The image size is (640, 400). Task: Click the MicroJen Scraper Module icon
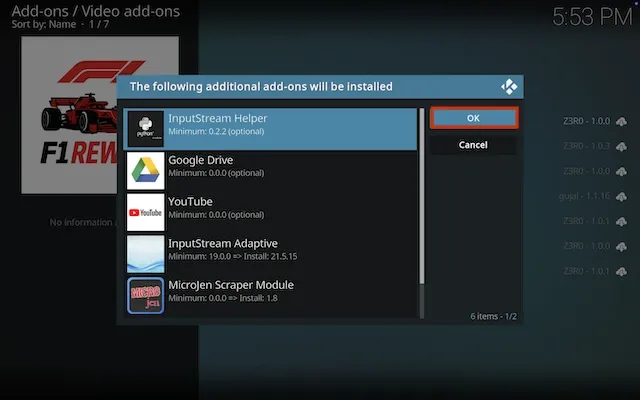146,296
